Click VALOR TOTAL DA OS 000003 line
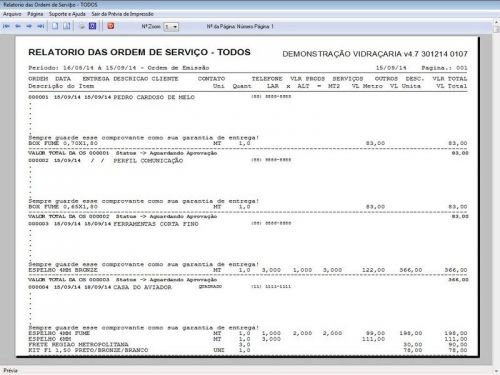 tap(248, 280)
